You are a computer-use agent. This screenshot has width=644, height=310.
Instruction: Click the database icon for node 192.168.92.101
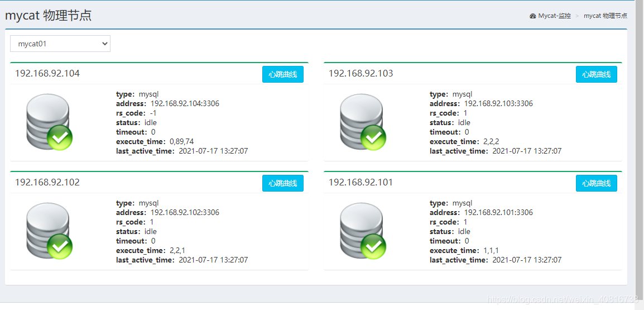[363, 231]
